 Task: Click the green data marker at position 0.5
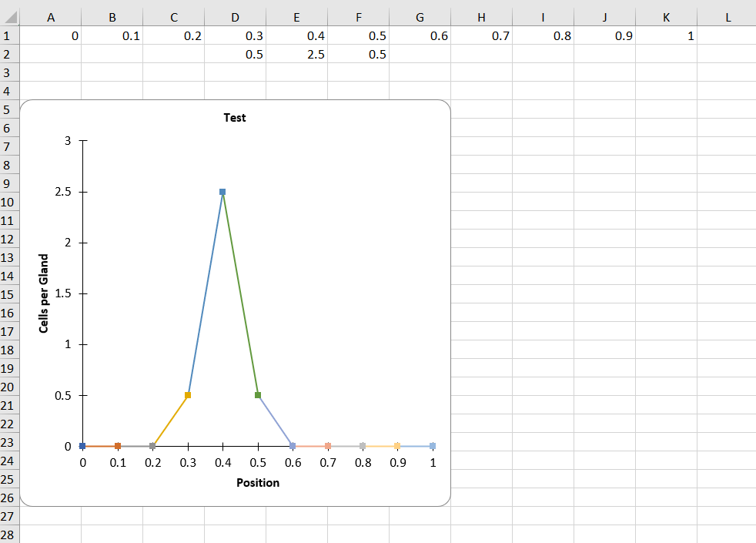pyautogui.click(x=258, y=395)
